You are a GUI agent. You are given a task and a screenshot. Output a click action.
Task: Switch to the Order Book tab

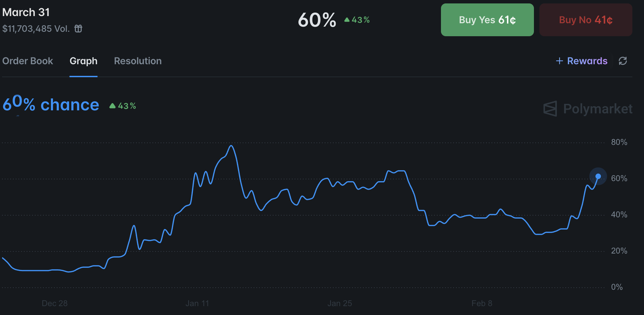click(28, 61)
